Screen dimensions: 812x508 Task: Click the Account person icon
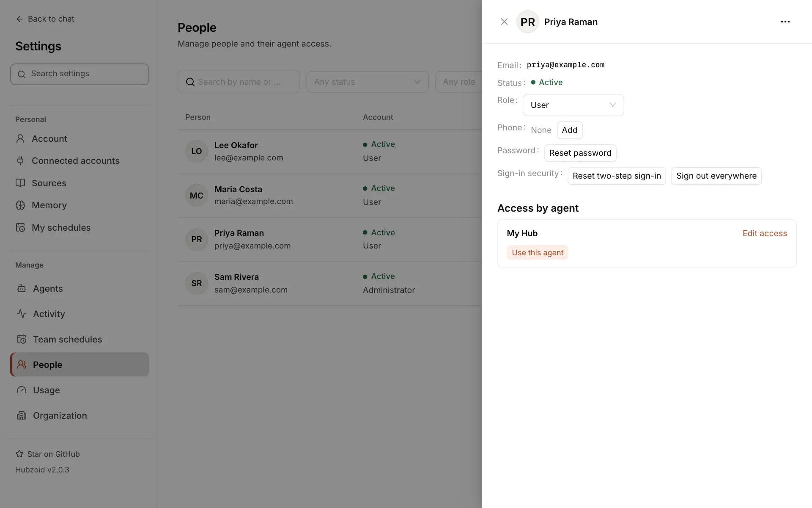click(x=20, y=138)
